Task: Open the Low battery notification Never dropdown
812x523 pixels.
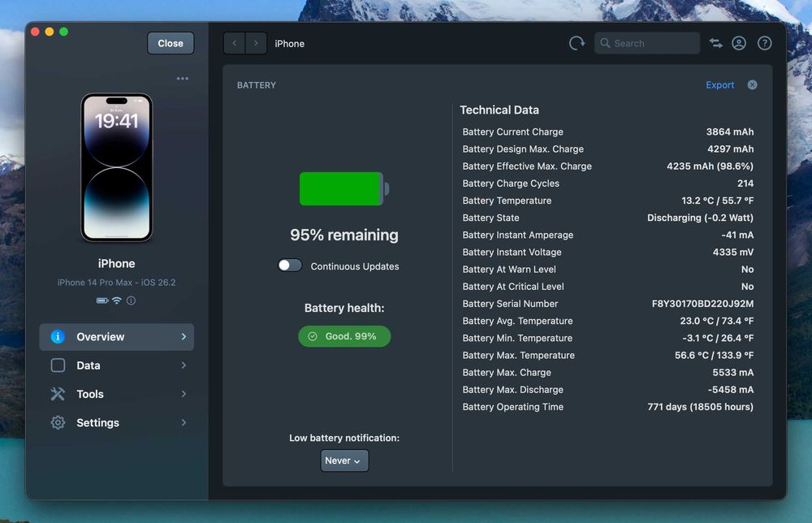Action: point(344,460)
